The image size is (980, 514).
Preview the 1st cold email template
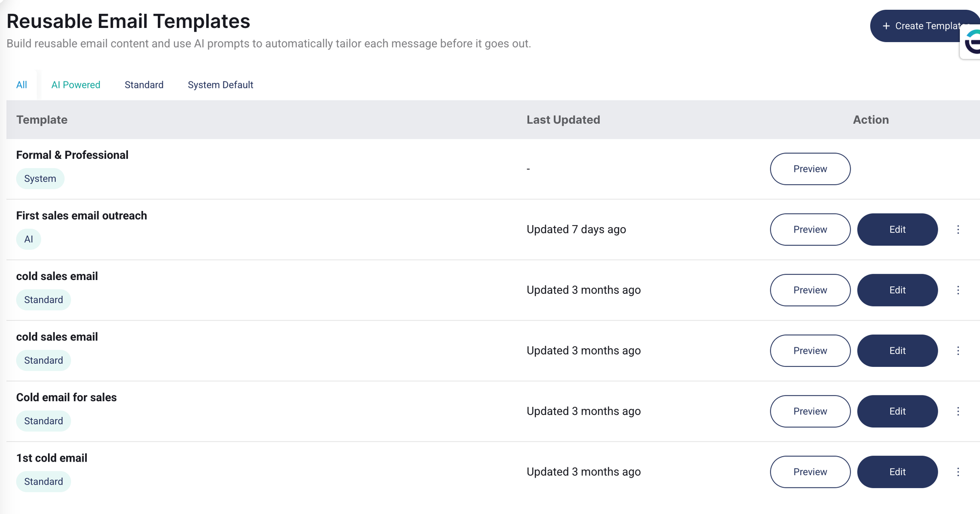(x=810, y=472)
